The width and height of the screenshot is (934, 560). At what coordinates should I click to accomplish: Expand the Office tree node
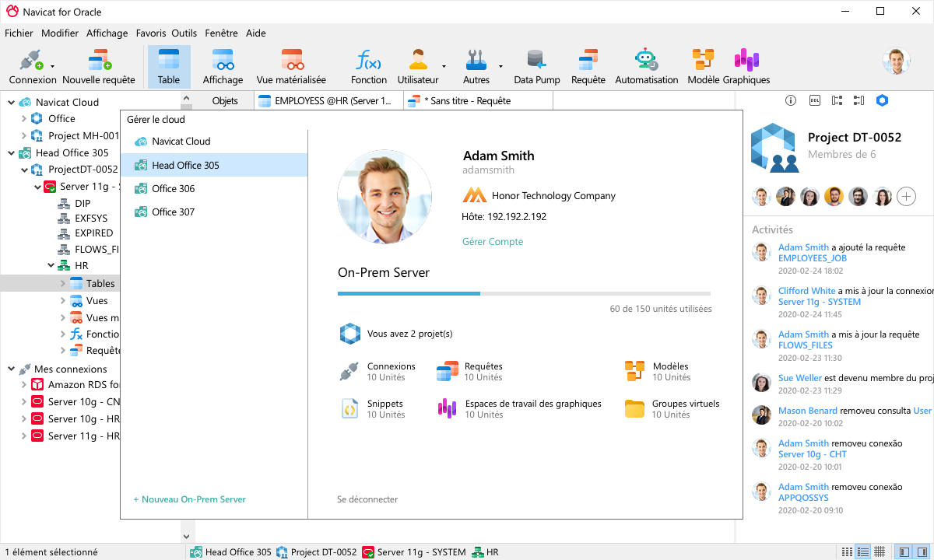pyautogui.click(x=24, y=119)
